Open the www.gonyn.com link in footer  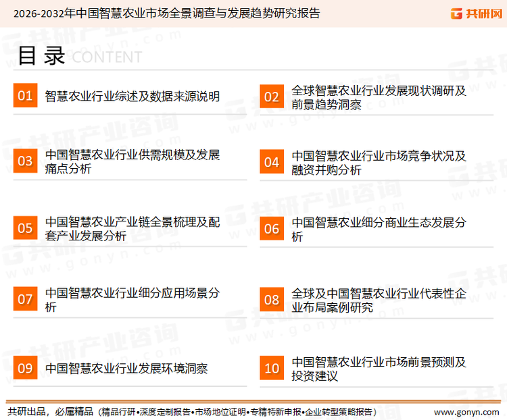click(466, 412)
